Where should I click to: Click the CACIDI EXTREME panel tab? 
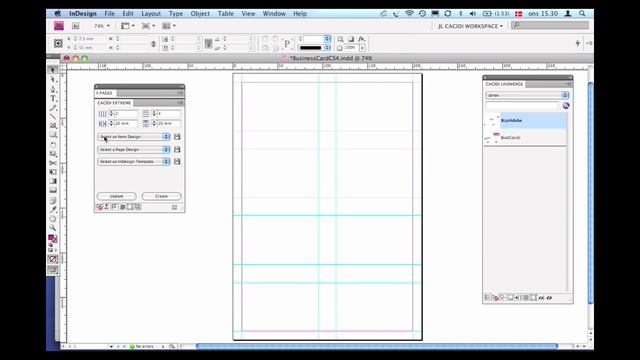pos(114,103)
